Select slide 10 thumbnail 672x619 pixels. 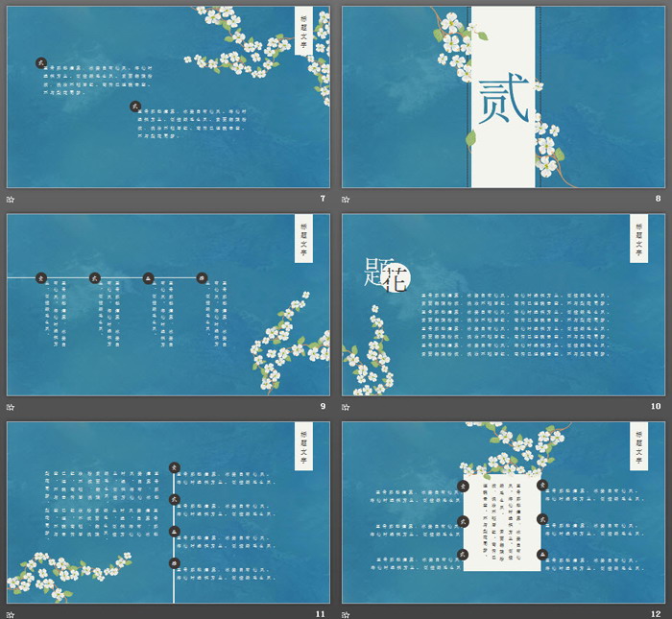[x=504, y=304]
